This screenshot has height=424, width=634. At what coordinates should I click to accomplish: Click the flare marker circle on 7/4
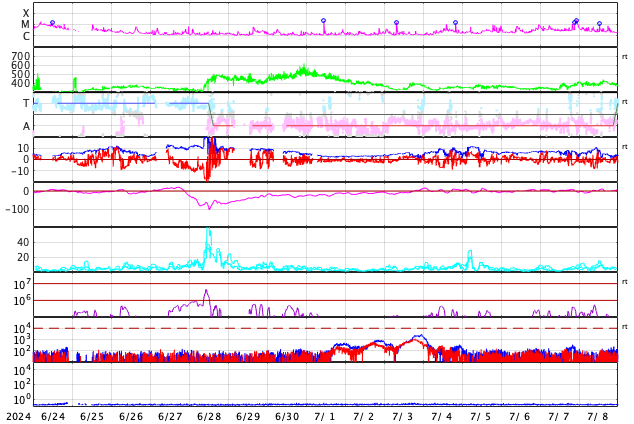click(456, 23)
